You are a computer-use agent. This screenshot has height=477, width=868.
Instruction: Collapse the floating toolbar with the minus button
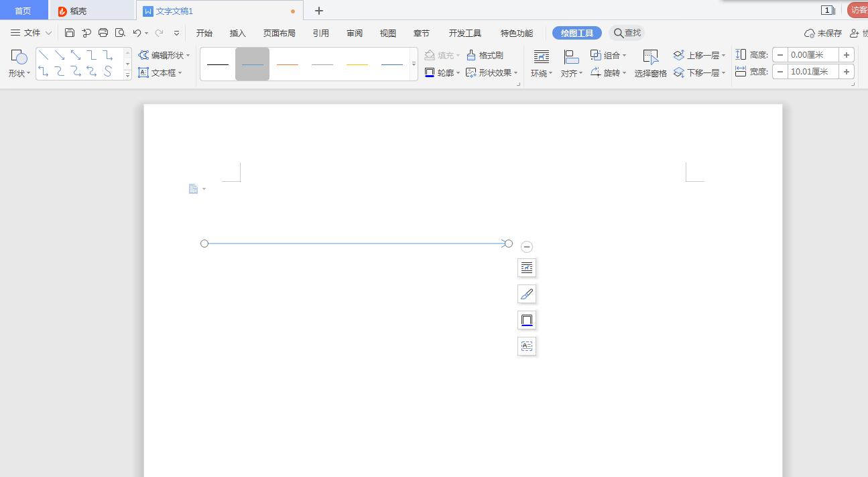click(x=526, y=246)
